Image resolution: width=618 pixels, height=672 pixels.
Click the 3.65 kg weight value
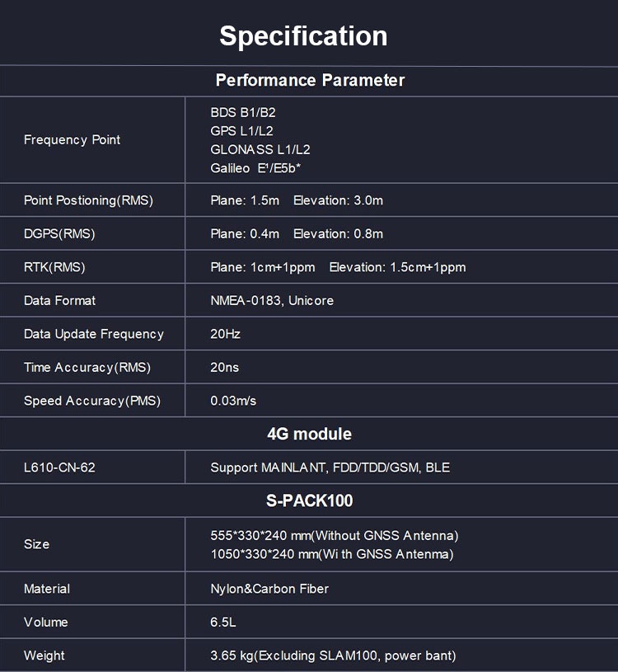click(x=333, y=656)
